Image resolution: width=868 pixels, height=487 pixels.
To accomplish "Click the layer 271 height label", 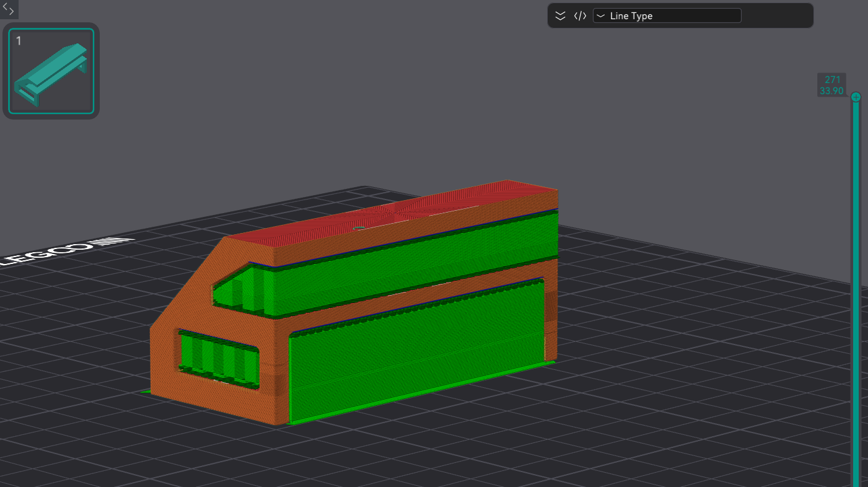I will point(831,85).
